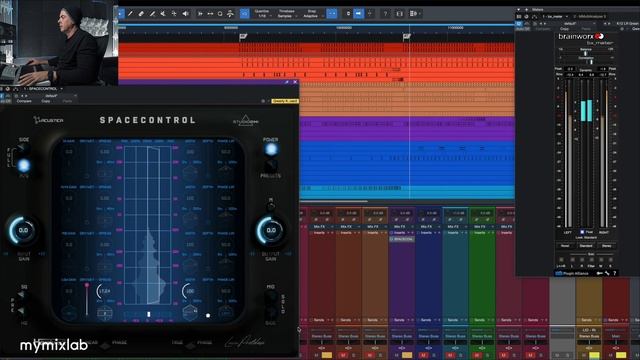This screenshot has width=640, height=360.
Task: Click the Stereo button in bx_meter
Action: (607, 246)
